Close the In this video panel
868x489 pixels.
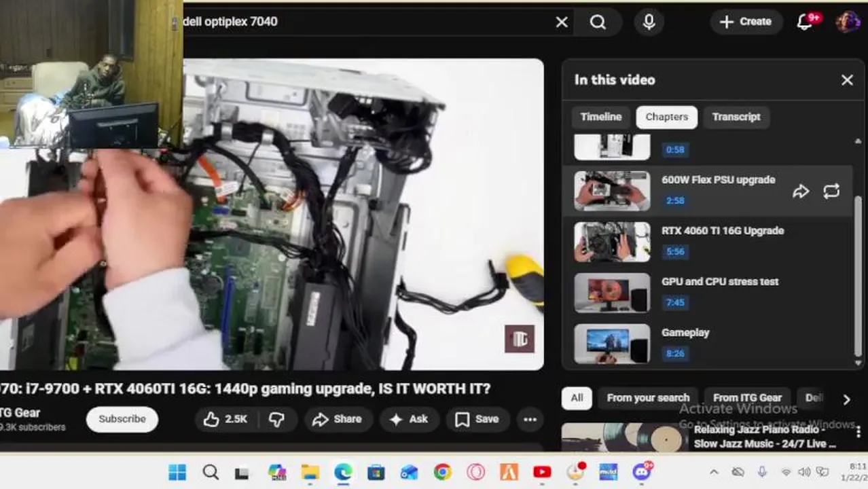point(847,80)
